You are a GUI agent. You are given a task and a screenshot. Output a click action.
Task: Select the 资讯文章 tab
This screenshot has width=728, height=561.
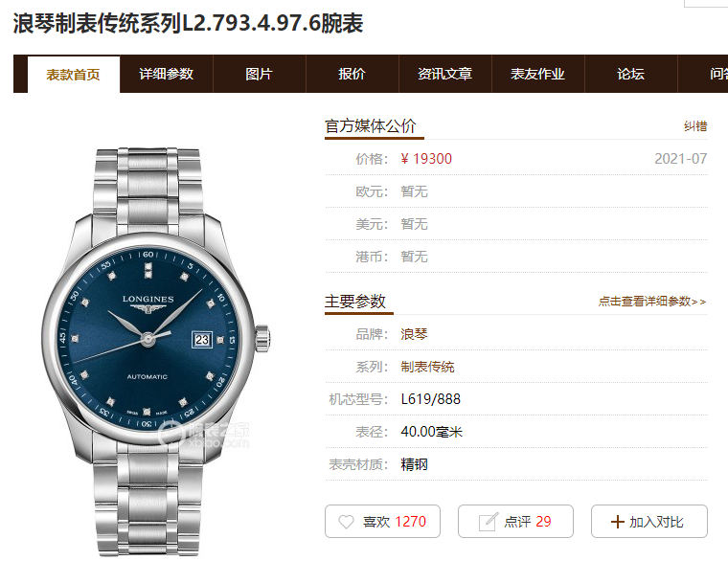coord(444,74)
